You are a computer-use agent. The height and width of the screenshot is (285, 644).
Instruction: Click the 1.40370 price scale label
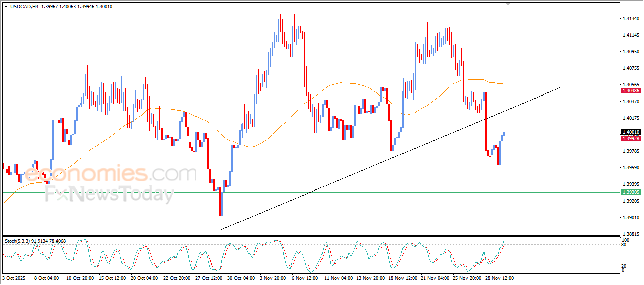[631, 102]
